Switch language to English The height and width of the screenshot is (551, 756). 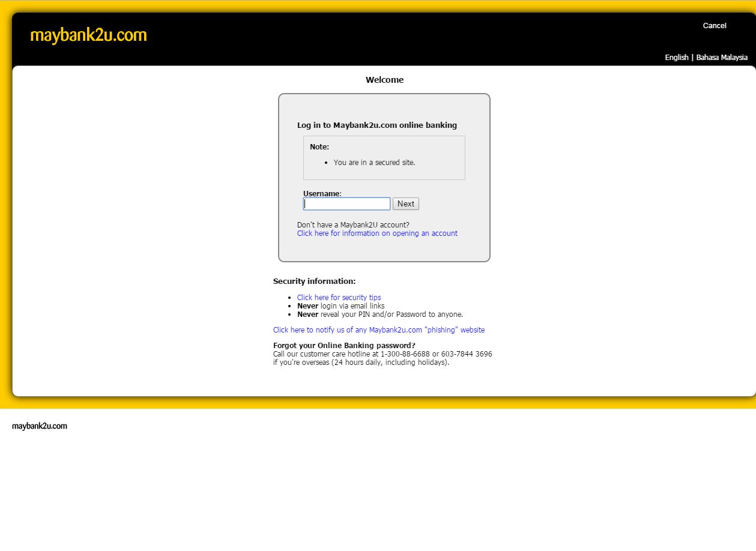click(677, 58)
